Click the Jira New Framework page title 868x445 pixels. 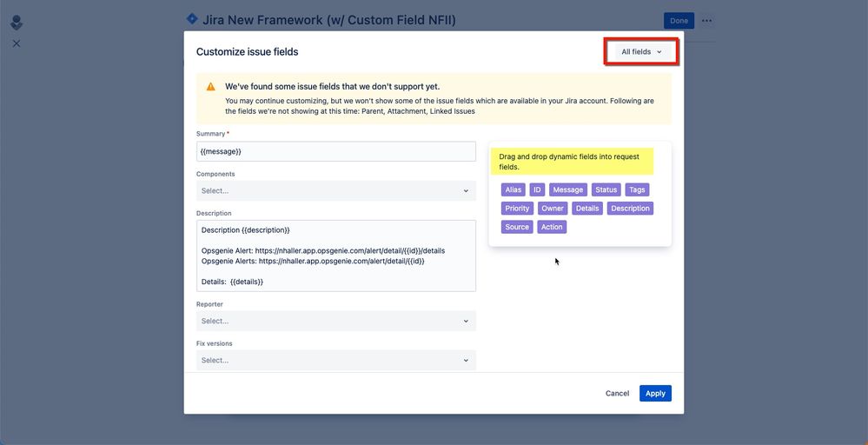[329, 21]
